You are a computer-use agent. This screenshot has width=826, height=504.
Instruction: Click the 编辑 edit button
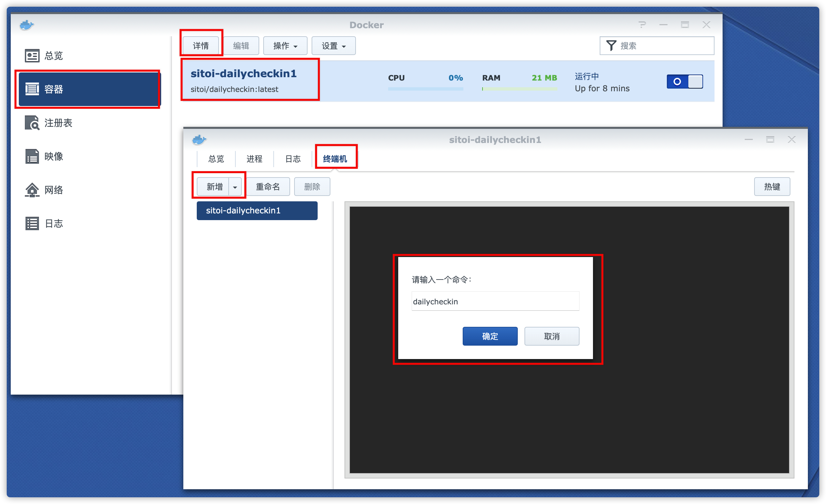[241, 46]
